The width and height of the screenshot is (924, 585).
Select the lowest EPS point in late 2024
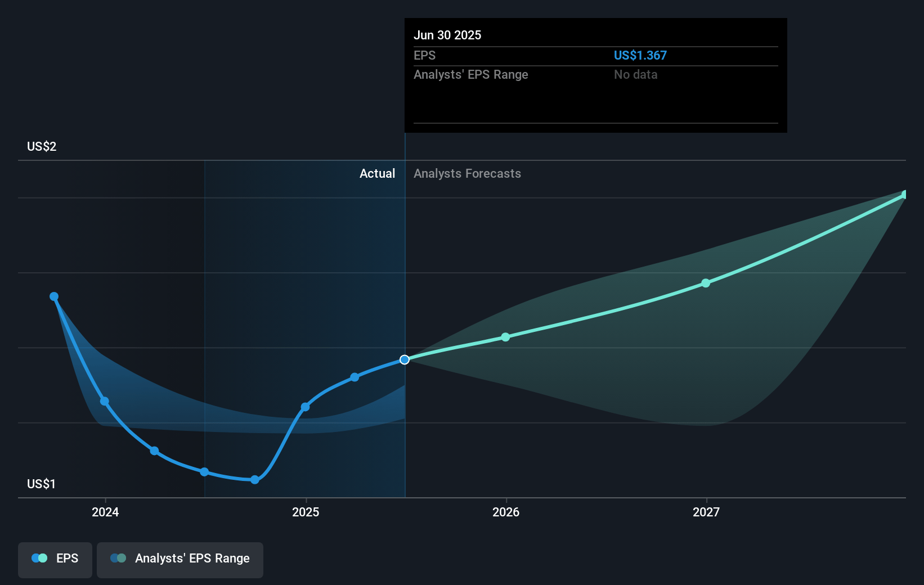point(255,480)
